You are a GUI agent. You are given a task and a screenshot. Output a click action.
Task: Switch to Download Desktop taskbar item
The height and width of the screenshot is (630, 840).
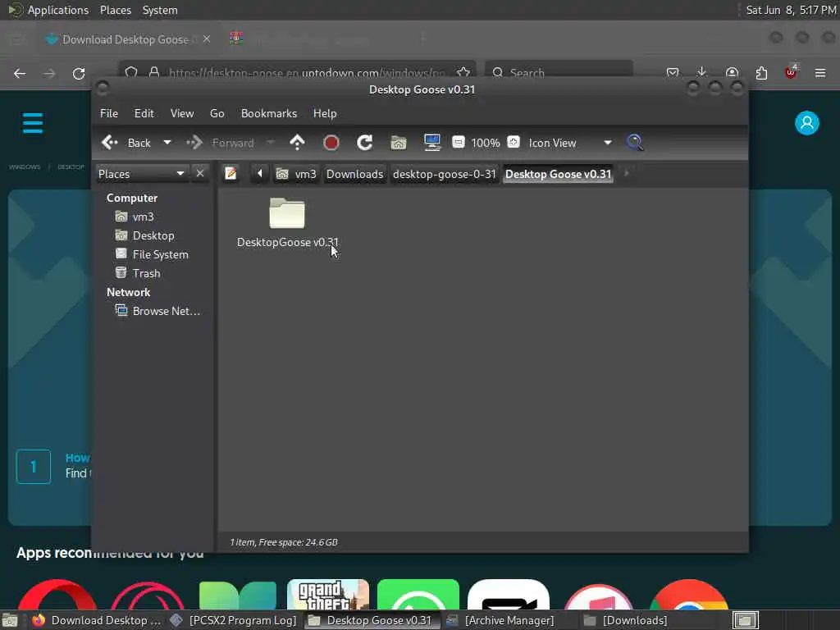click(97, 620)
